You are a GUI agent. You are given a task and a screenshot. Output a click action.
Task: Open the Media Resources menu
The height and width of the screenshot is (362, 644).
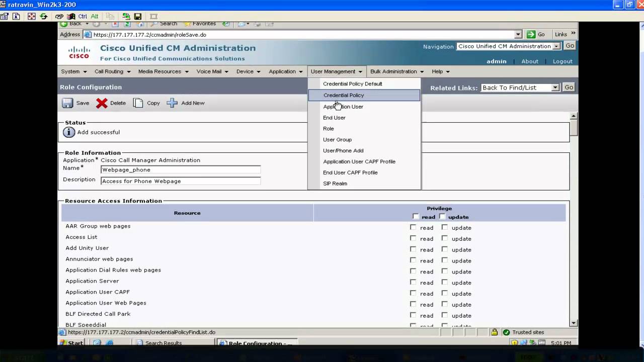coord(163,71)
